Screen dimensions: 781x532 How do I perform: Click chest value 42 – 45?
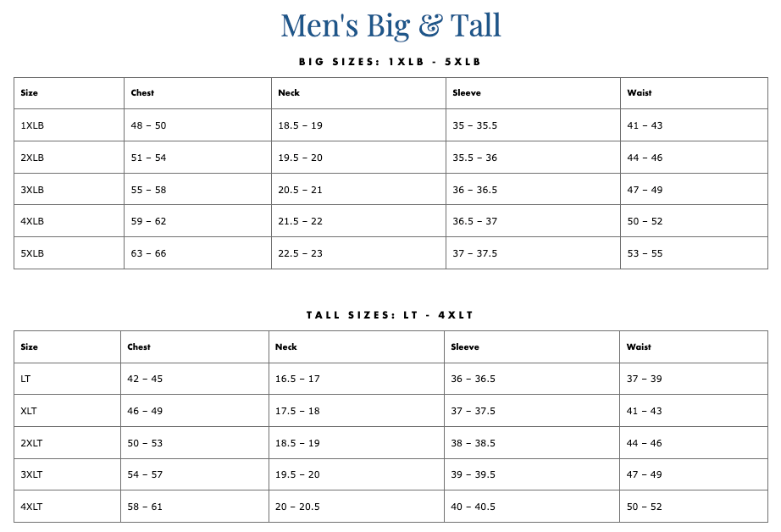(x=145, y=380)
